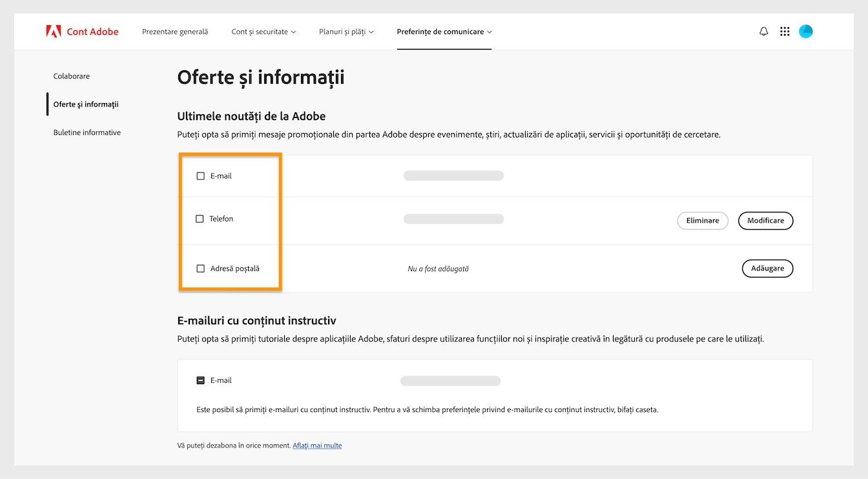The image size is (868, 479).
Task: Enable the E-mail checkbox under latest news
Action: tap(200, 175)
